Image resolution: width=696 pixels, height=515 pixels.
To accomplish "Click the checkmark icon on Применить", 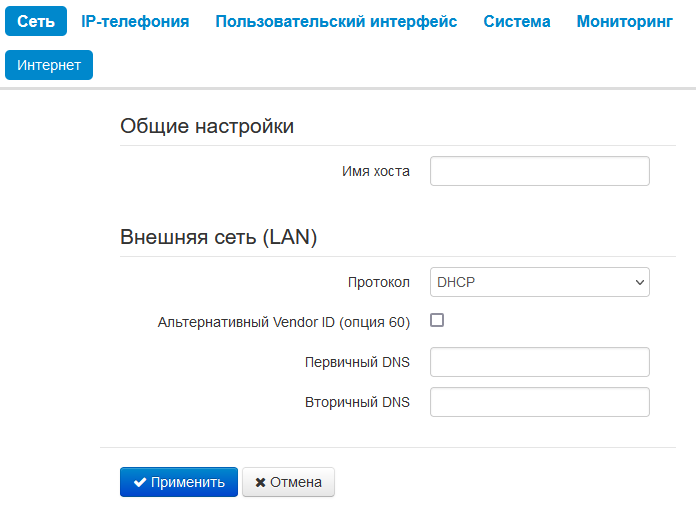I will click(140, 482).
